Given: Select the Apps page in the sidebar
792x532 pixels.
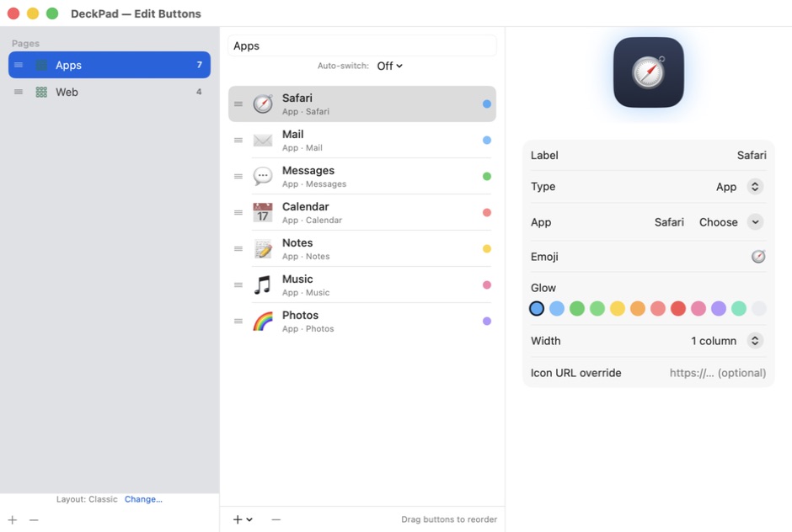Looking at the screenshot, I should click(109, 65).
